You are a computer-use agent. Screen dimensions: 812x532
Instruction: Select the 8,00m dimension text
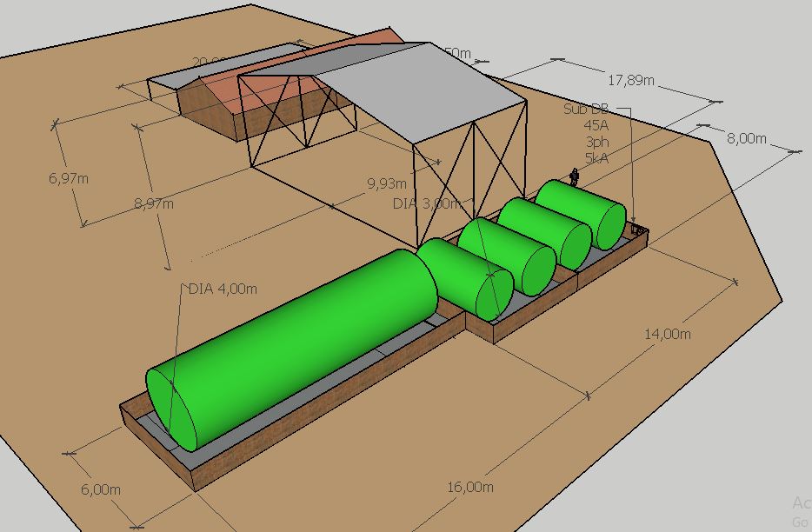tap(746, 138)
